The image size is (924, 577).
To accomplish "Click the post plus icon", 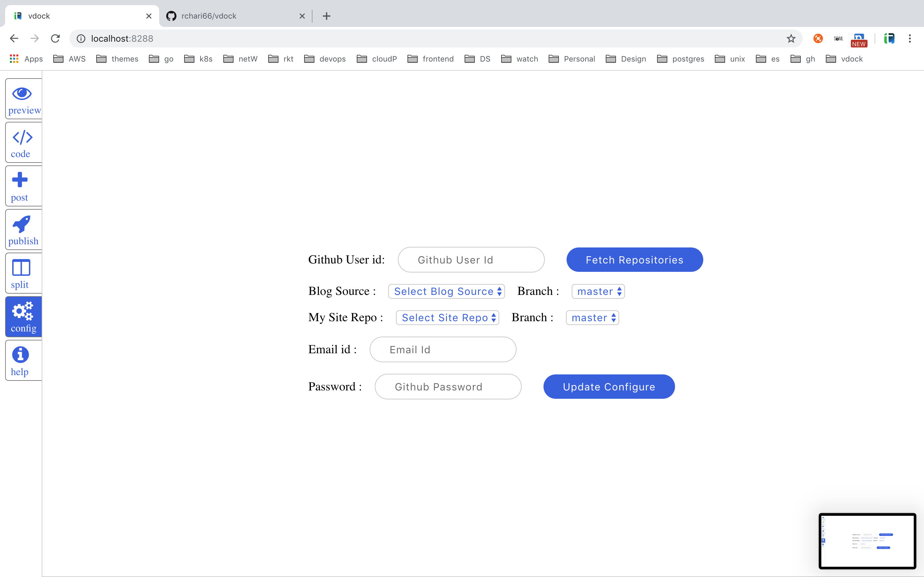I will click(x=20, y=180).
